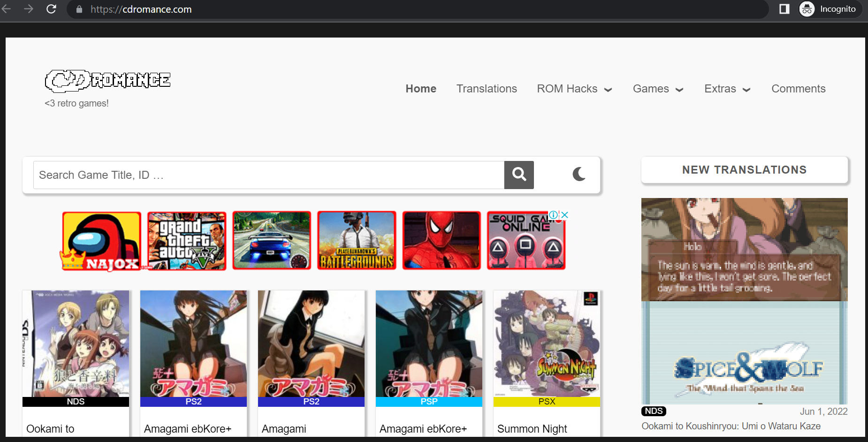Select the Spice & Wolf translation screenshot
The image size is (868, 442).
(x=744, y=301)
